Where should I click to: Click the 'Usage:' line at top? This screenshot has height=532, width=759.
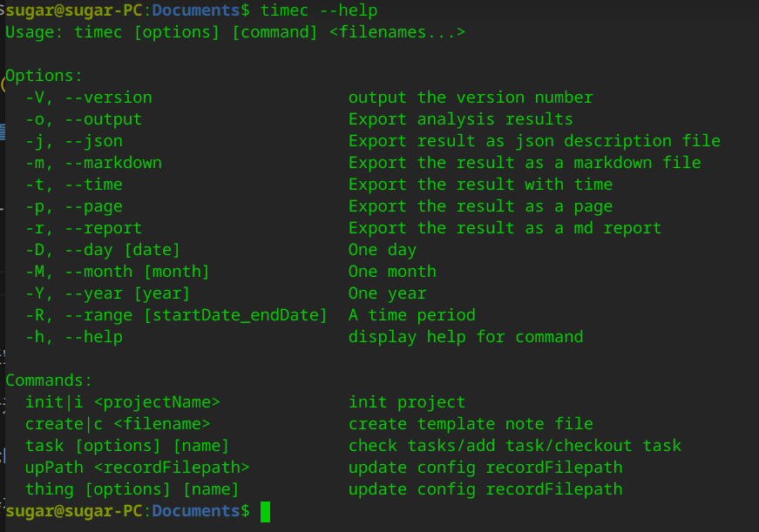click(235, 32)
